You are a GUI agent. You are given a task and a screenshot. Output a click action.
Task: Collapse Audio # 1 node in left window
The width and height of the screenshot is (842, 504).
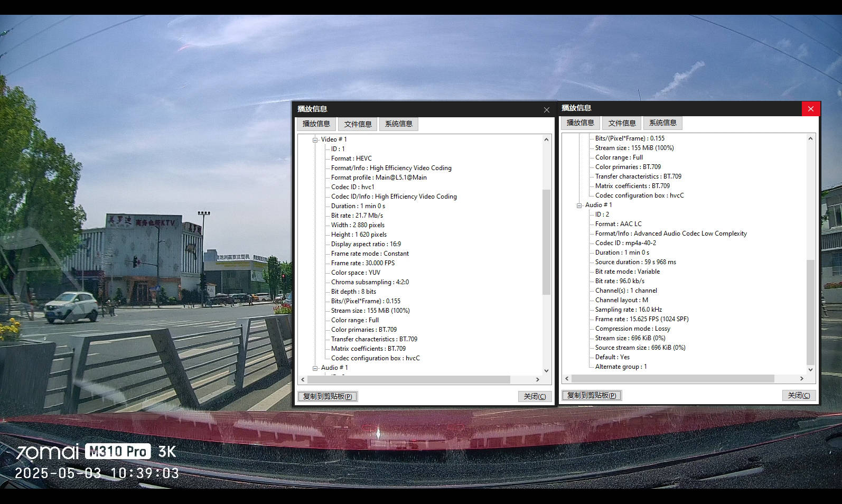pos(315,368)
